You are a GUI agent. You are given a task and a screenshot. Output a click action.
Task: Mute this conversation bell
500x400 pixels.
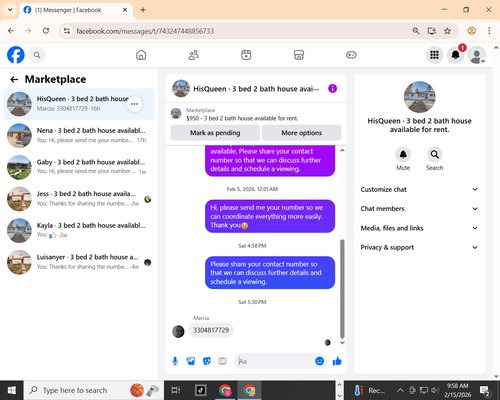(403, 154)
